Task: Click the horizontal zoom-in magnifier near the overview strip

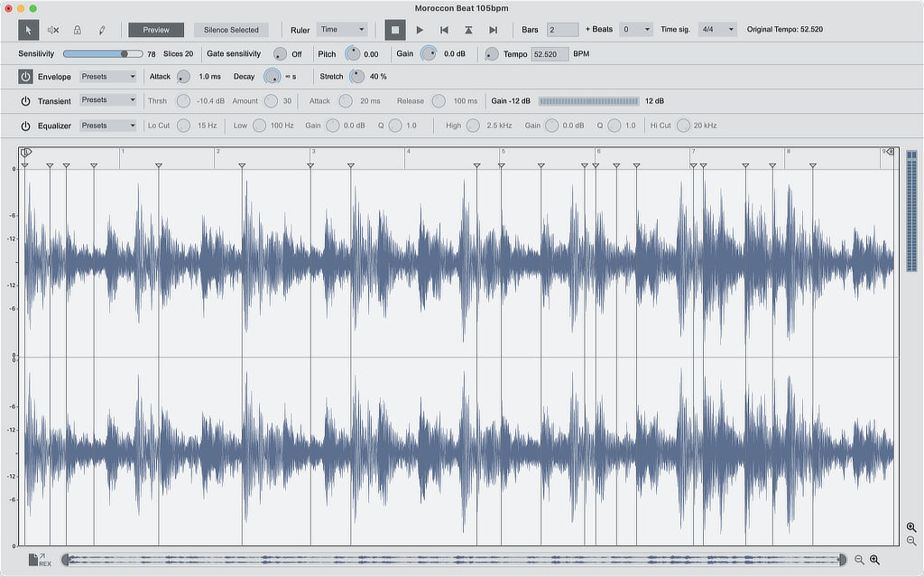Action: [x=874, y=558]
